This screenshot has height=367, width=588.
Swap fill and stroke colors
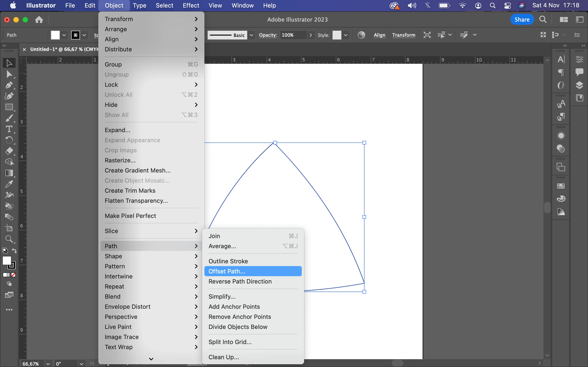pyautogui.click(x=14, y=251)
